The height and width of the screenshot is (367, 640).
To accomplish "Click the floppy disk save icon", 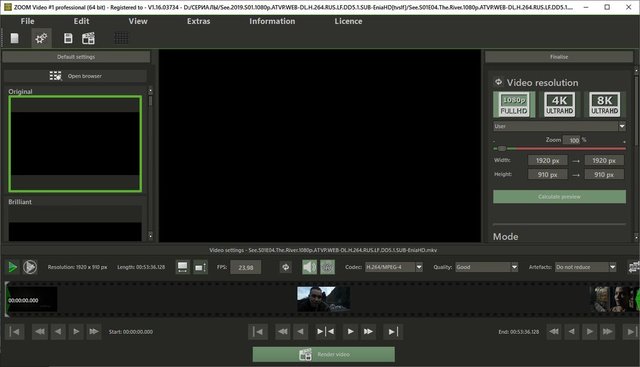I will coord(68,38).
